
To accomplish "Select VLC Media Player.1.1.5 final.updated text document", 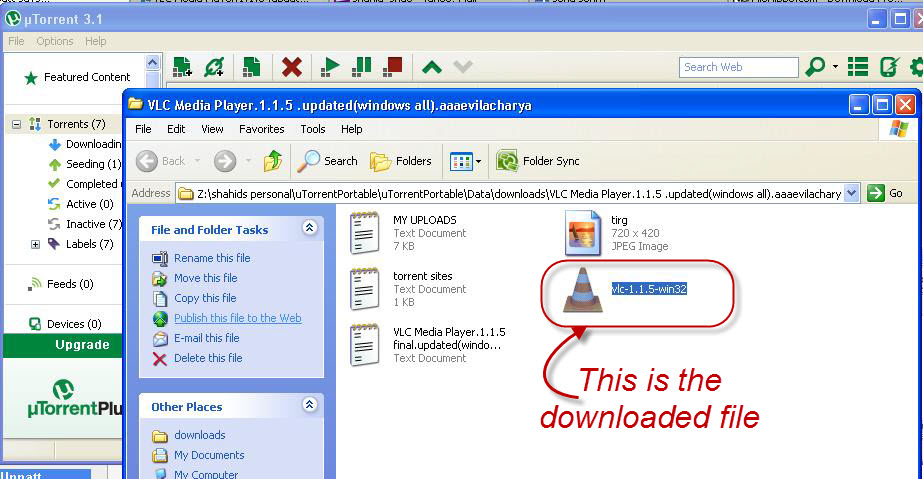I will pyautogui.click(x=428, y=345).
